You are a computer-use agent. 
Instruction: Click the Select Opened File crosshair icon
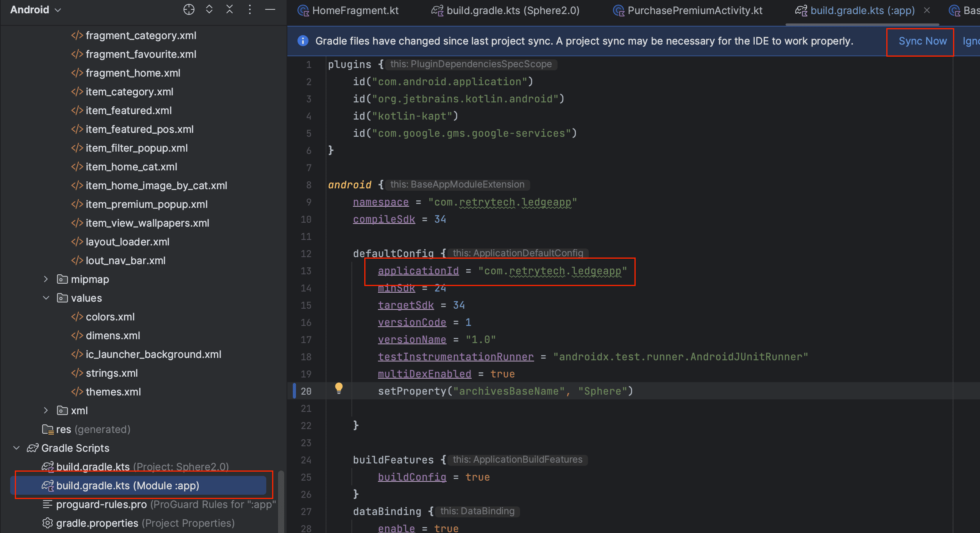pyautogui.click(x=189, y=9)
